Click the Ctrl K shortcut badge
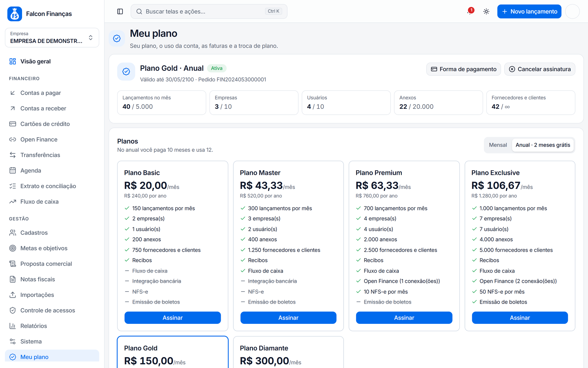Image resolution: width=588 pixels, height=368 pixels. click(273, 11)
